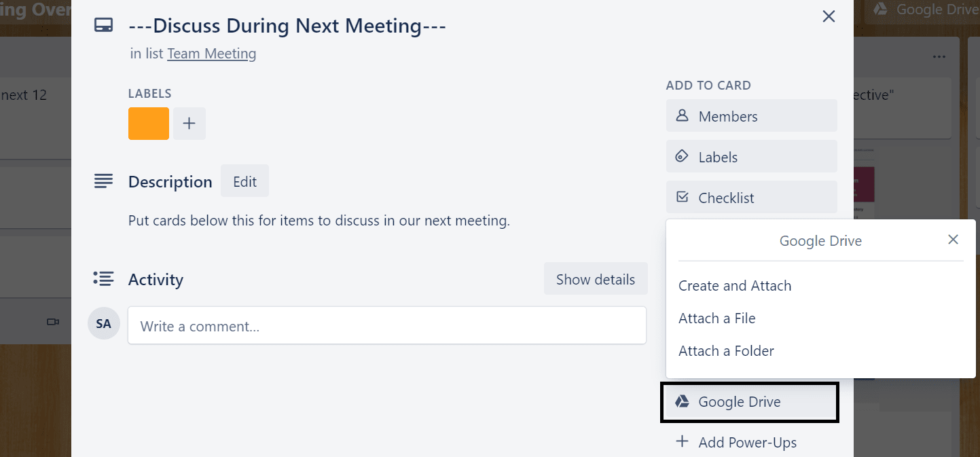Select Attach a File
Image resolution: width=980 pixels, height=457 pixels.
[x=717, y=318]
